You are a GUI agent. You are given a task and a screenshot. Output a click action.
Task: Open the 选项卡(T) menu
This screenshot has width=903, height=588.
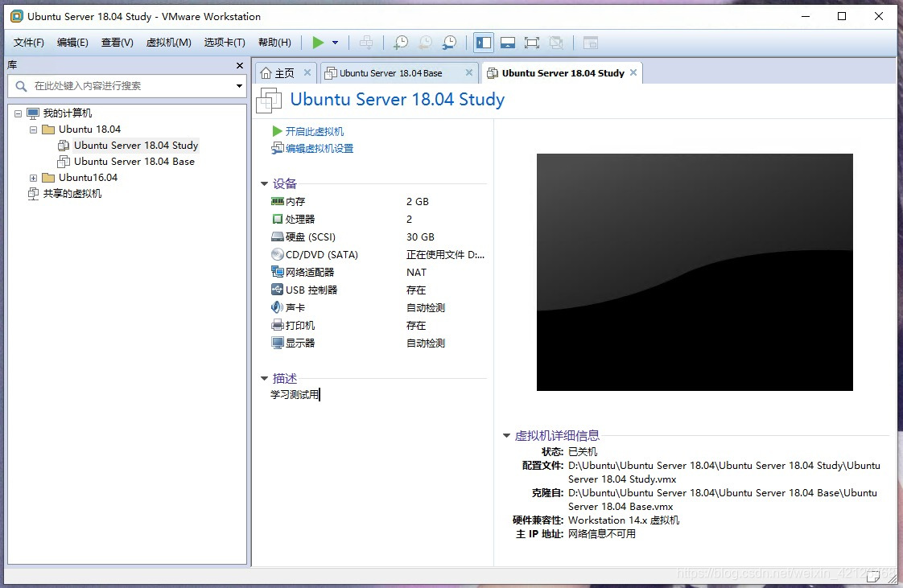click(225, 43)
